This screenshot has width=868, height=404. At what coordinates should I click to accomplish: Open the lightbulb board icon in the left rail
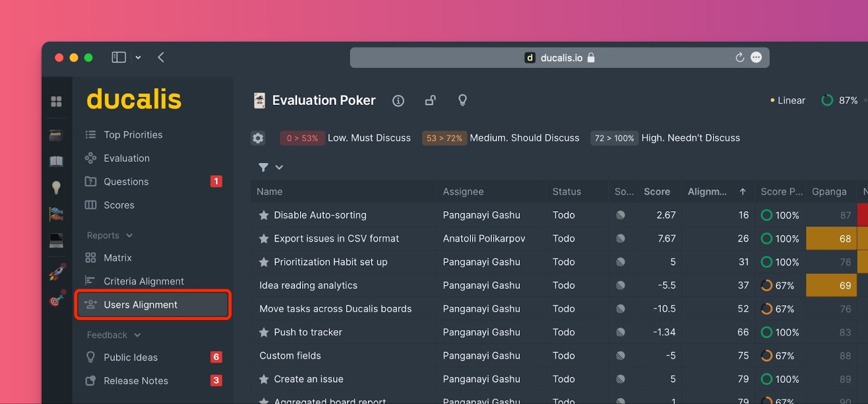56,187
